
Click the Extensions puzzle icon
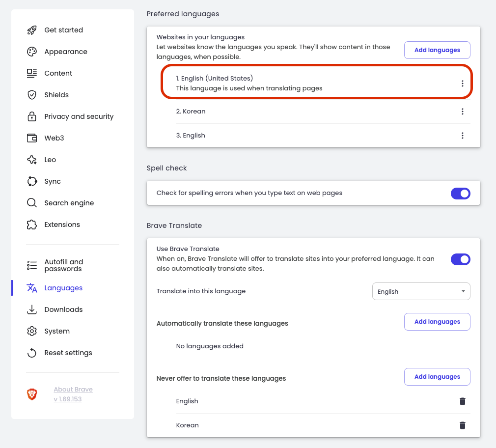tap(32, 224)
